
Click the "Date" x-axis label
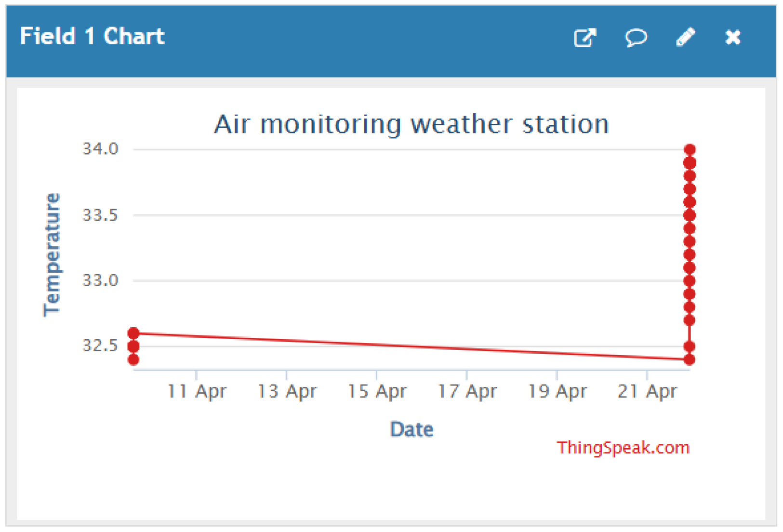click(x=411, y=429)
